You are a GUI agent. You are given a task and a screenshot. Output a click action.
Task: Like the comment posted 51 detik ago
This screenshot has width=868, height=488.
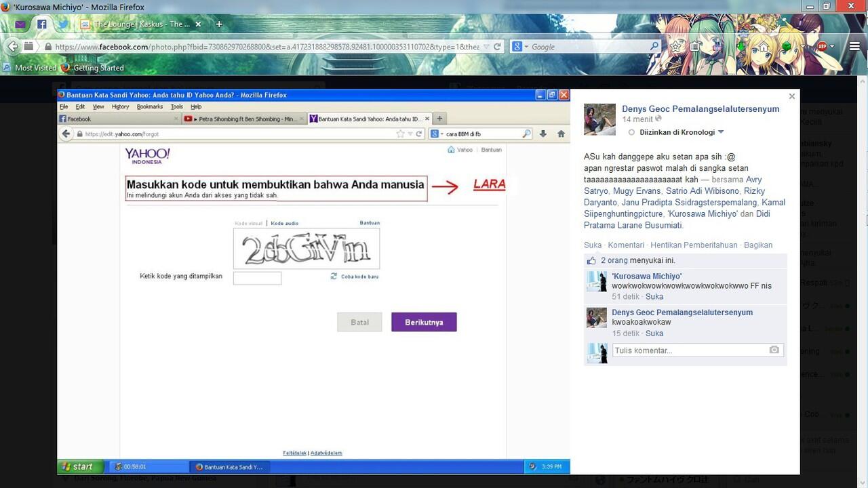point(654,297)
